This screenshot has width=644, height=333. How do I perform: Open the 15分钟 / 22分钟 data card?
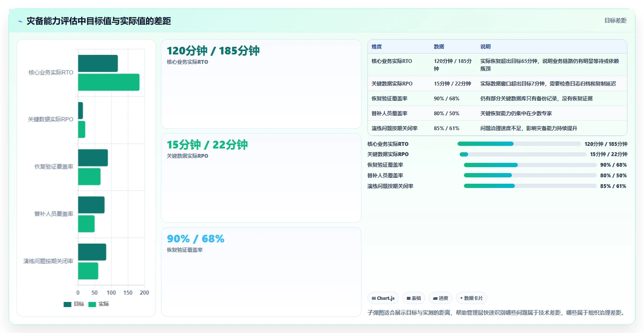[261, 178]
